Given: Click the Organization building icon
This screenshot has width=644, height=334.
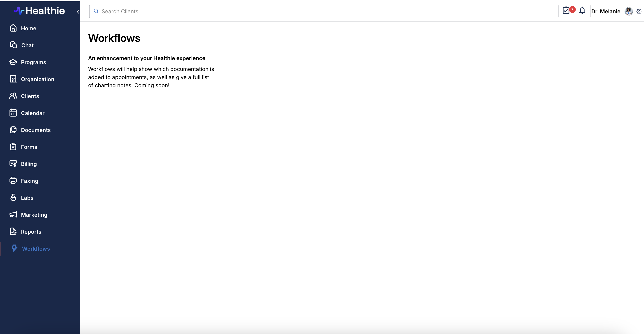Looking at the screenshot, I should [x=13, y=79].
